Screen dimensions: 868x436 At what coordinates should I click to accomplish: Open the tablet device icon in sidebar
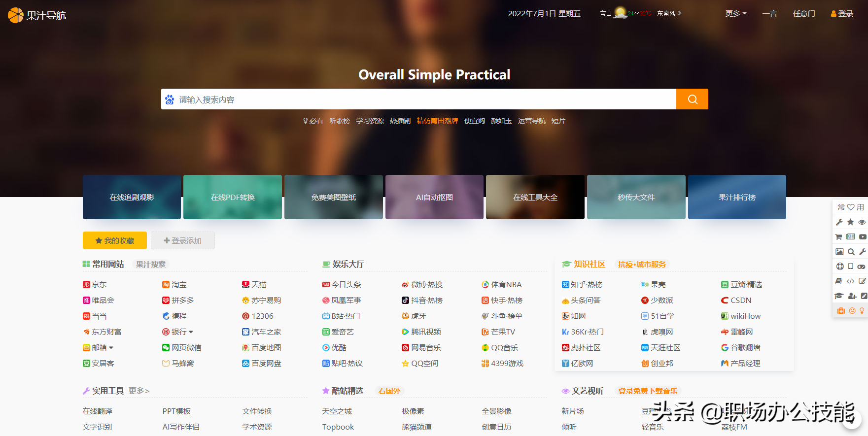tap(851, 267)
